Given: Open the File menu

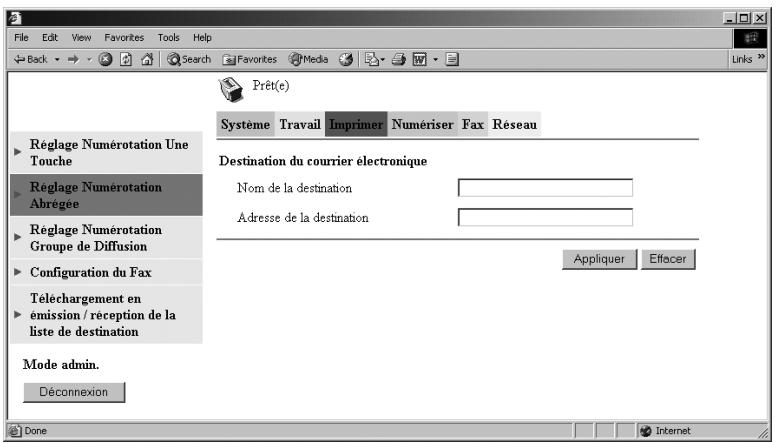Looking at the screenshot, I should (21, 38).
